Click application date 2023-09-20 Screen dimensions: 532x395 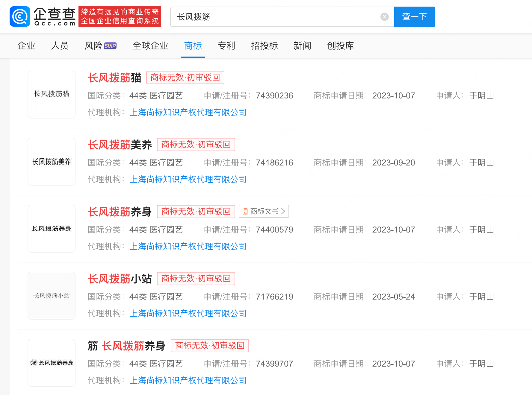[394, 163]
